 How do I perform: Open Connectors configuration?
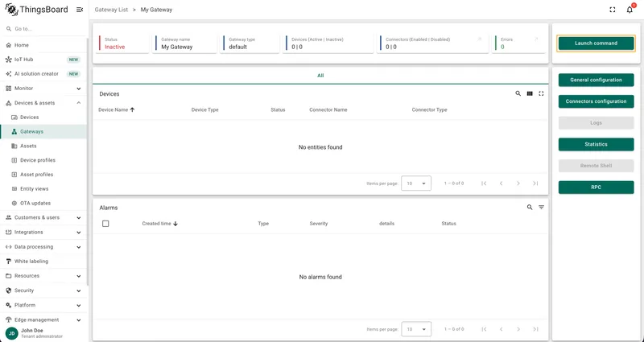[596, 101]
